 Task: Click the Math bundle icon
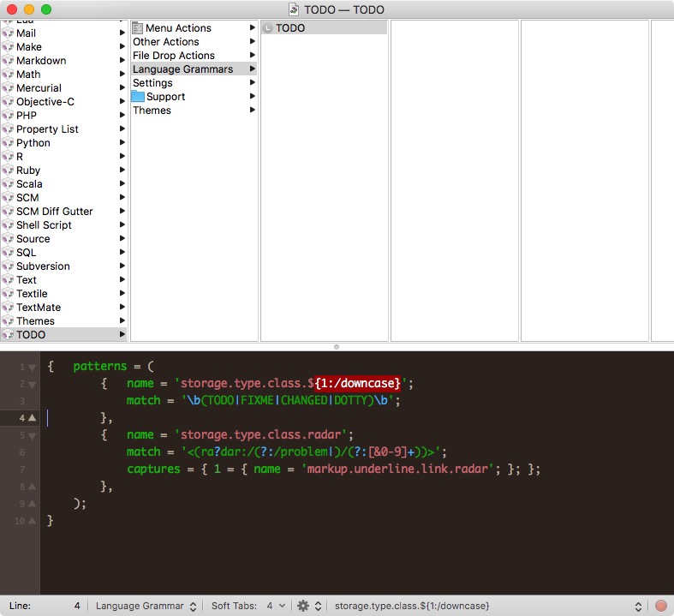pyautogui.click(x=8, y=75)
